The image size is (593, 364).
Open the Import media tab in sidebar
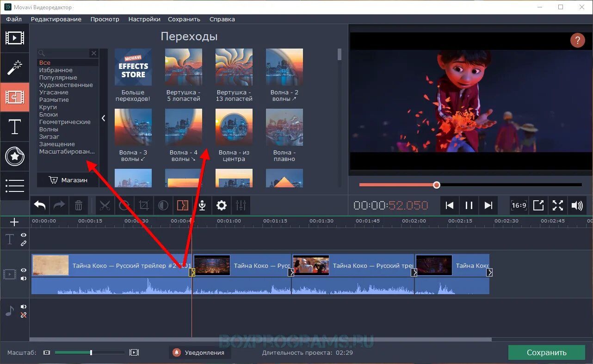(x=15, y=38)
